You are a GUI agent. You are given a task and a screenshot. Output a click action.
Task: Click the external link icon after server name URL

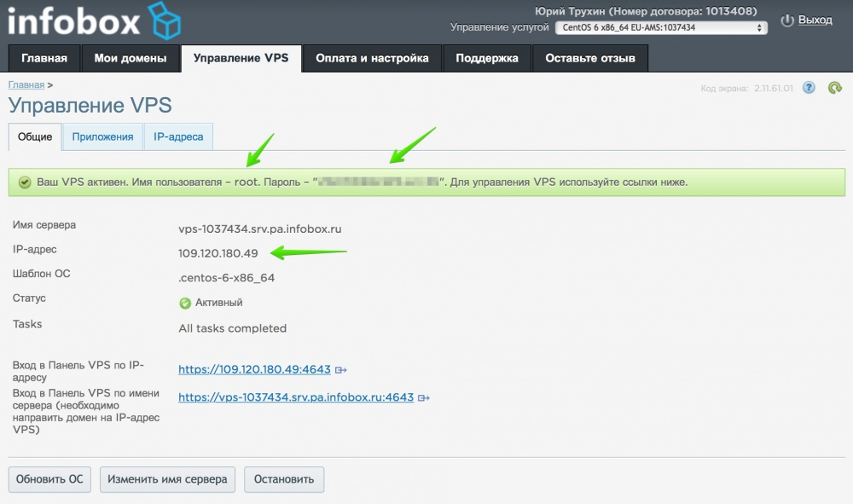pyautogui.click(x=424, y=398)
